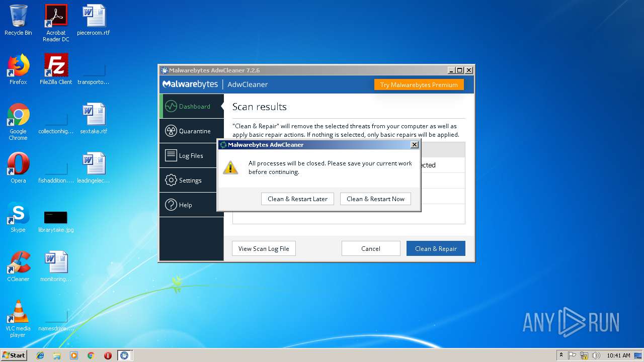Image resolution: width=644 pixels, height=362 pixels.
Task: Open Windows Explorer folder in taskbar
Action: click(x=57, y=355)
